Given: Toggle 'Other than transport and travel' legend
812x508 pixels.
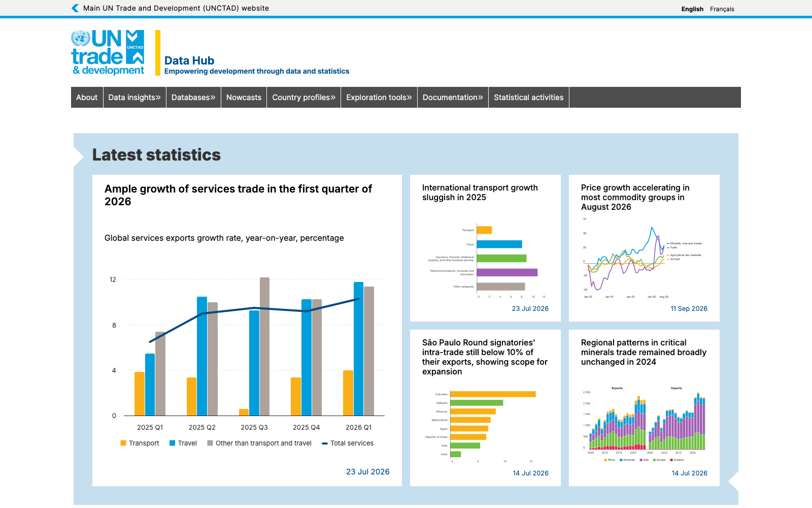Looking at the screenshot, I should tap(259, 443).
